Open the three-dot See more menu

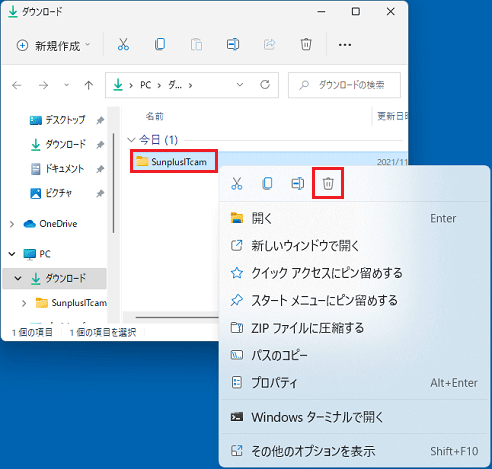(x=345, y=45)
